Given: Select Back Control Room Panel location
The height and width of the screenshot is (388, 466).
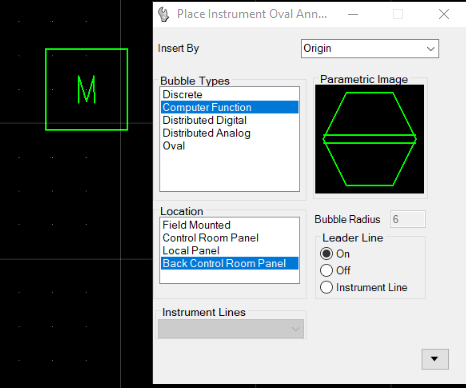Looking at the screenshot, I should [x=229, y=263].
